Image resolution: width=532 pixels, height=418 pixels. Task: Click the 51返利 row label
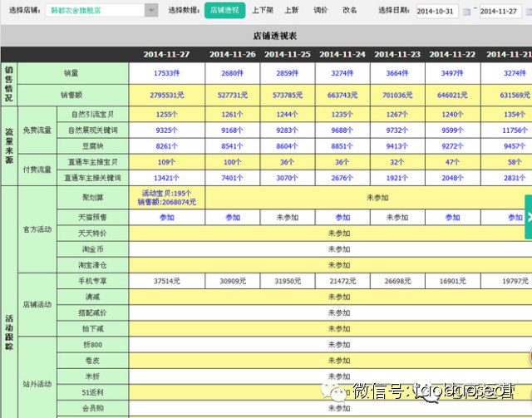(92, 392)
